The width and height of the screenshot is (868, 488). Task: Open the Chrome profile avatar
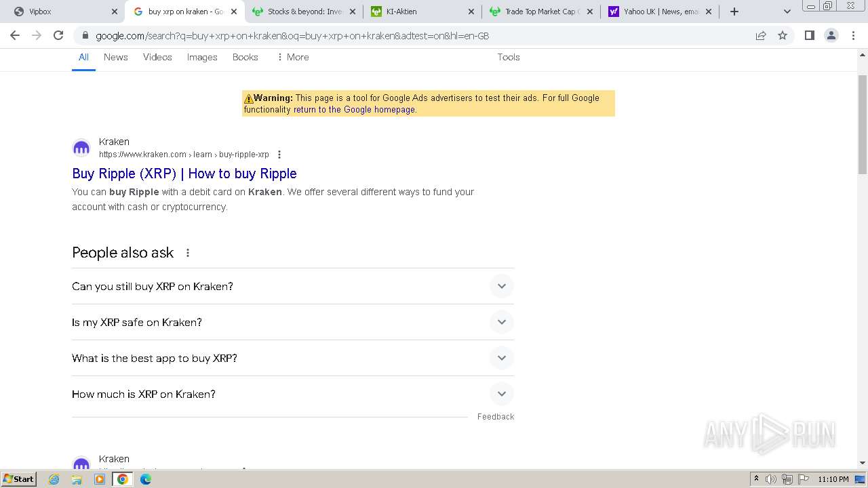coord(831,35)
